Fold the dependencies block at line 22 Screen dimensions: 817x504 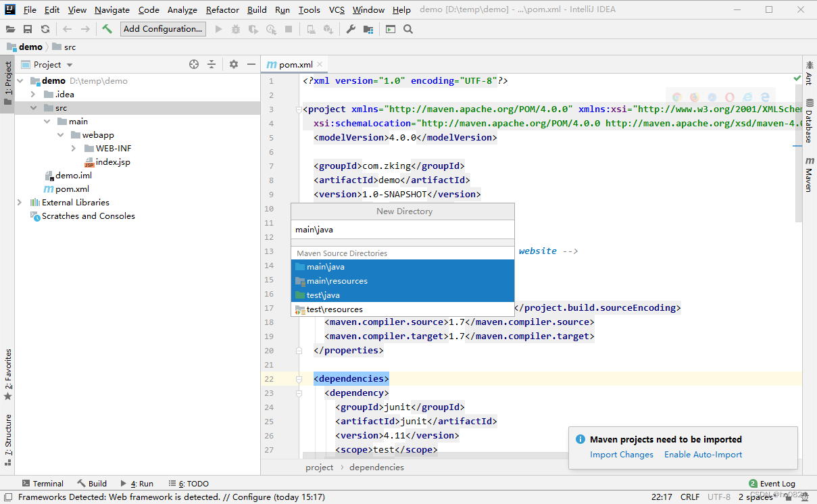[x=299, y=379]
